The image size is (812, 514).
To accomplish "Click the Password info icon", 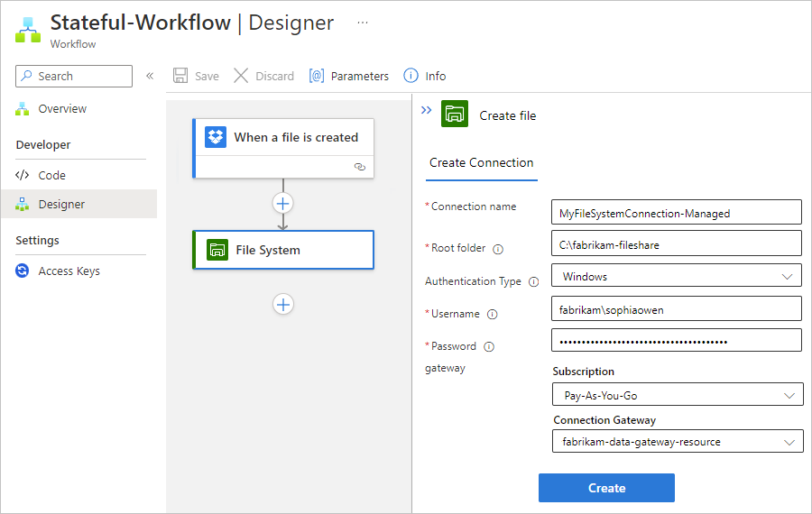I will point(489,346).
